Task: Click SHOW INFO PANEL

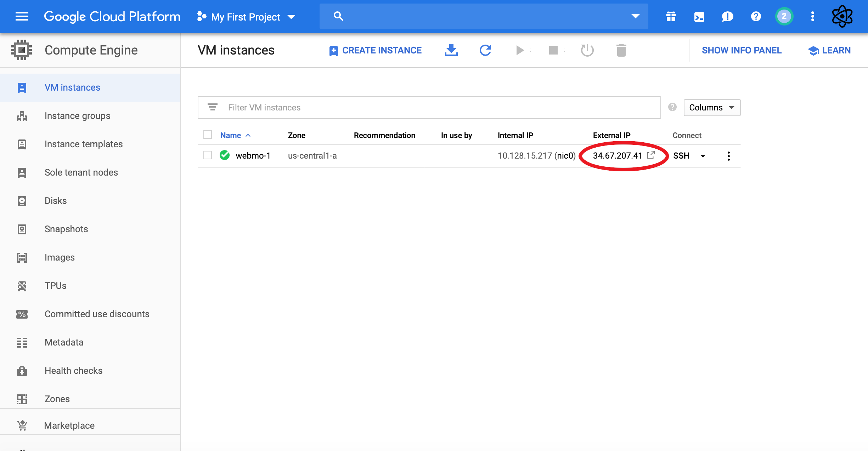Action: point(742,50)
